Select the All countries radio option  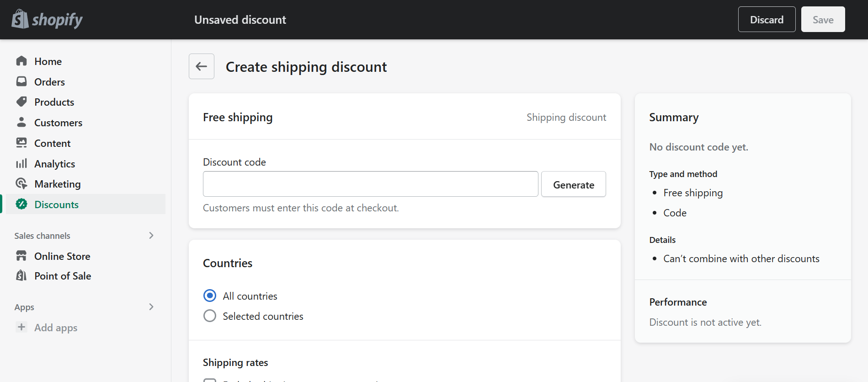[210, 296]
